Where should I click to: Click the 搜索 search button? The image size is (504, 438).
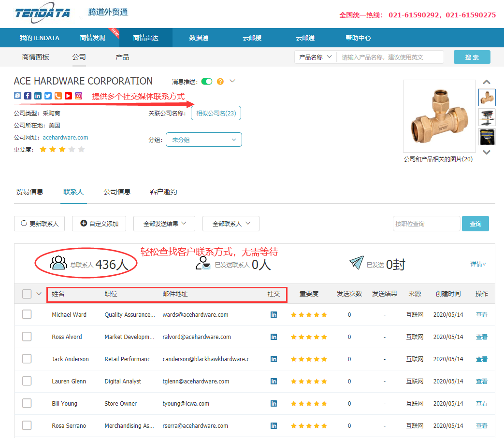click(472, 57)
